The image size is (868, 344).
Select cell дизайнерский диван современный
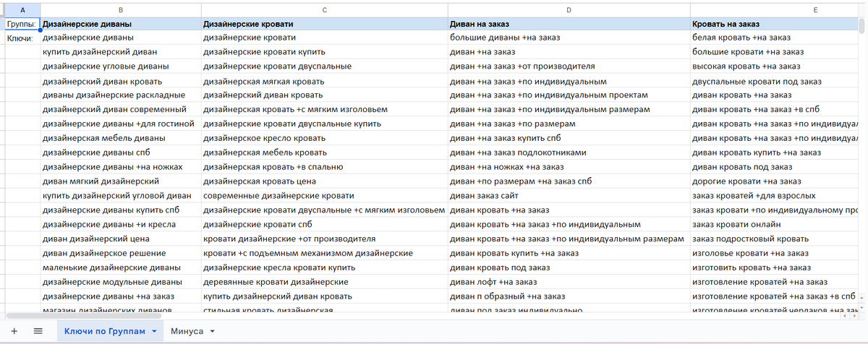click(121, 110)
